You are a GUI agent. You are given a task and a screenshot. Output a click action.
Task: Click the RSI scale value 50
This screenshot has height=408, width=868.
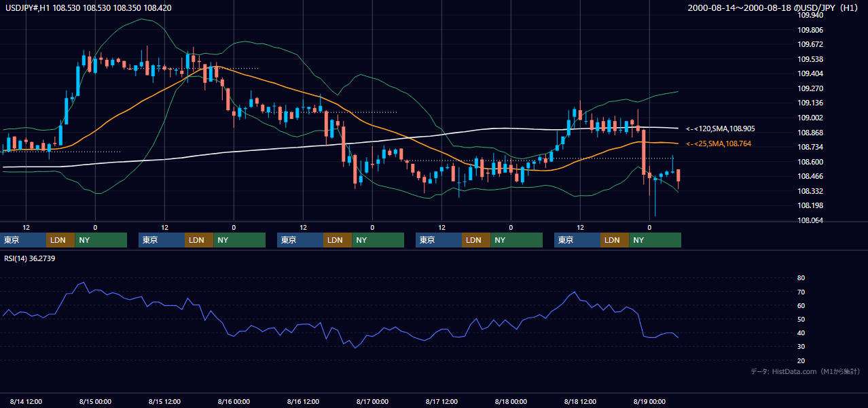[801, 319]
